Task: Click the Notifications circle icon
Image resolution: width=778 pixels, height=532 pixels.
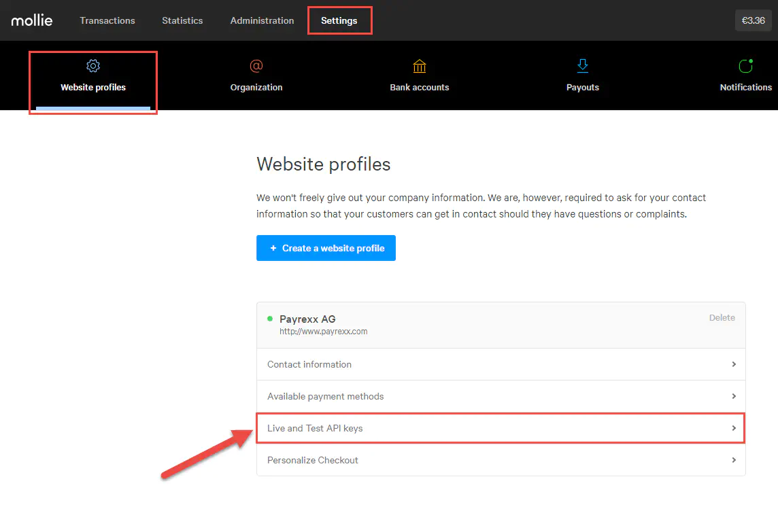Action: (745, 66)
